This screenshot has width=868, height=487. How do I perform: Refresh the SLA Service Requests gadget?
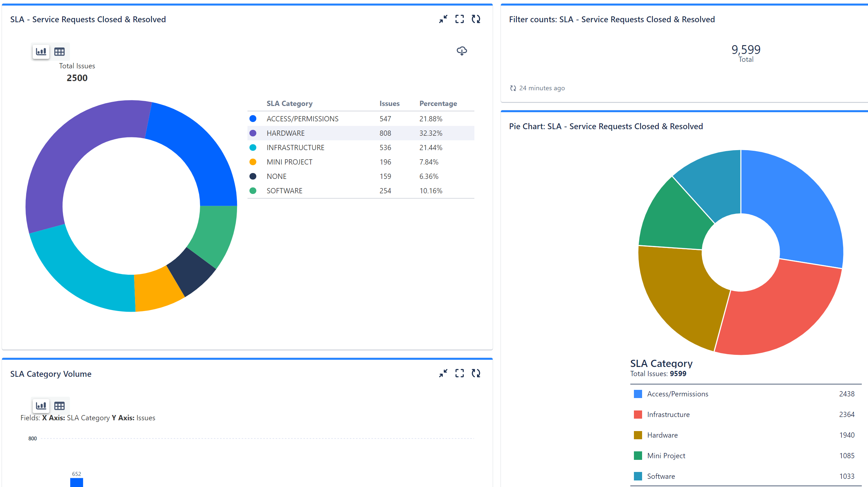click(476, 19)
